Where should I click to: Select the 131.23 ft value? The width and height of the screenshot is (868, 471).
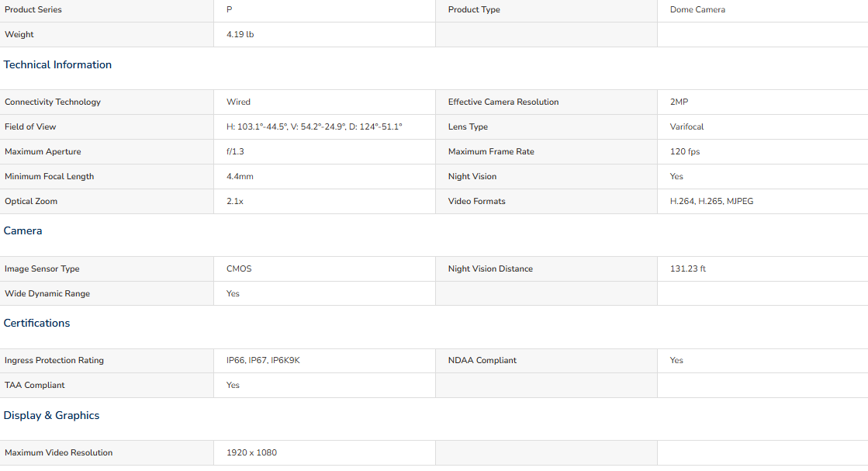coord(687,269)
